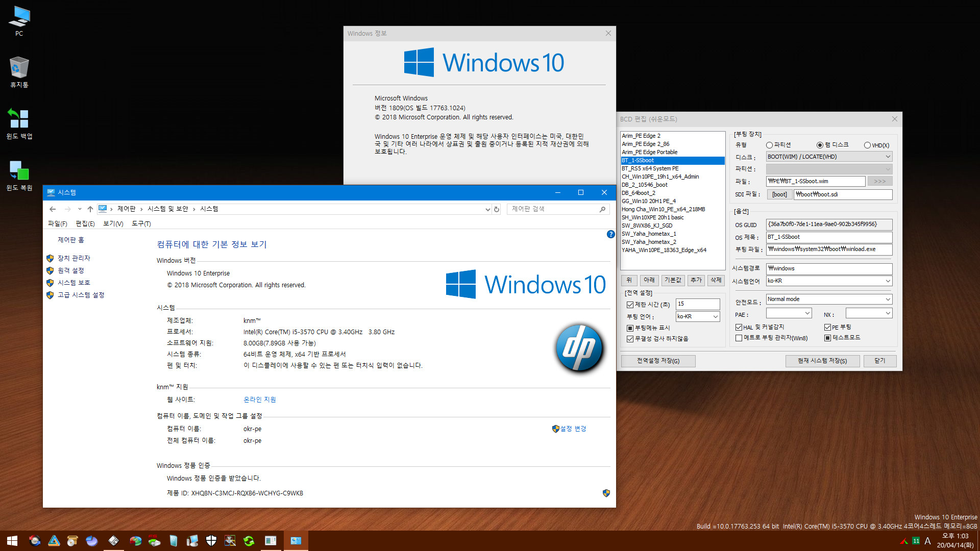
Task: Click the 온라인 지원 website link
Action: pyautogui.click(x=260, y=400)
